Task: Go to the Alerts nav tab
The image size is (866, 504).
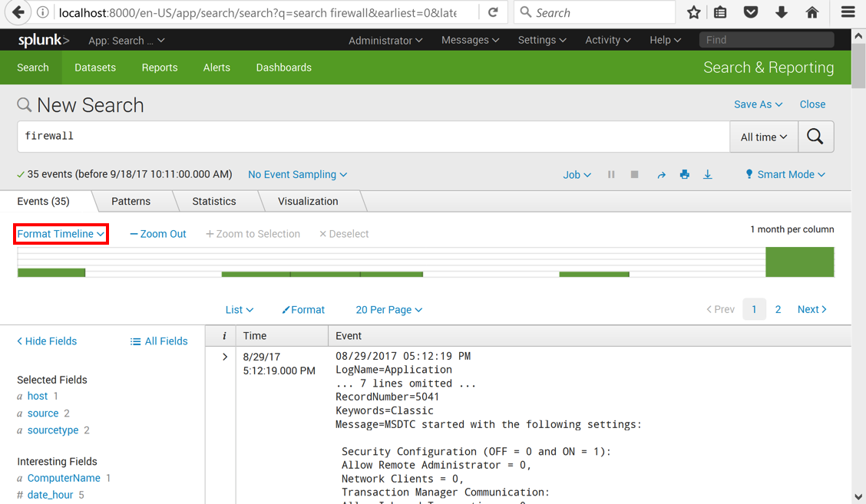Action: (x=216, y=68)
